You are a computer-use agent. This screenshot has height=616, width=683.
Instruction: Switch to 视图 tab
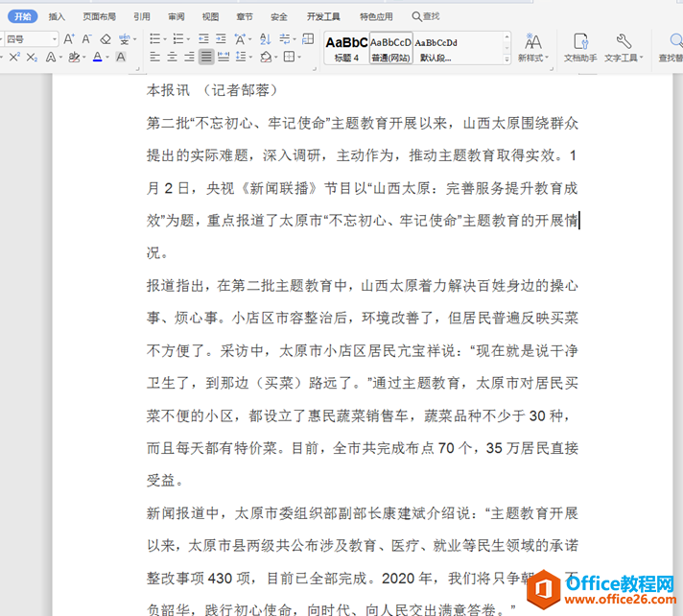click(210, 16)
